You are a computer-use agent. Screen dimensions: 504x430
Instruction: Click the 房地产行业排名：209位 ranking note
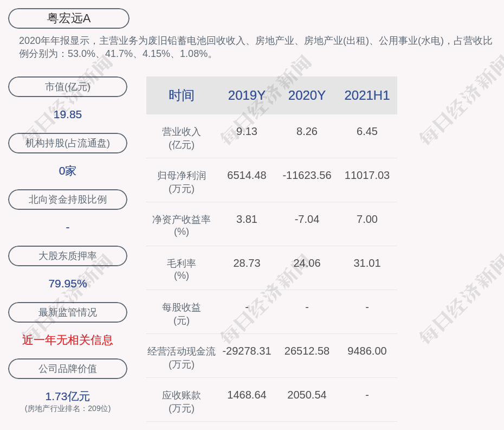68,408
